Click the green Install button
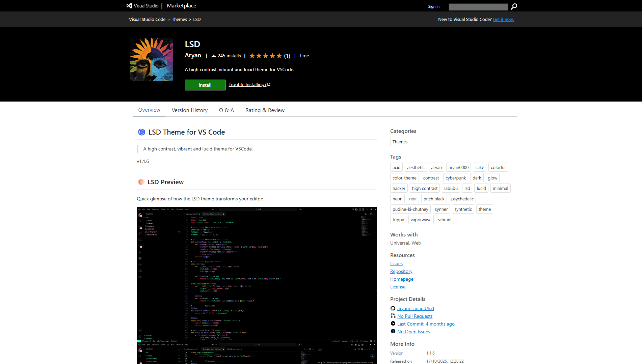 [205, 85]
